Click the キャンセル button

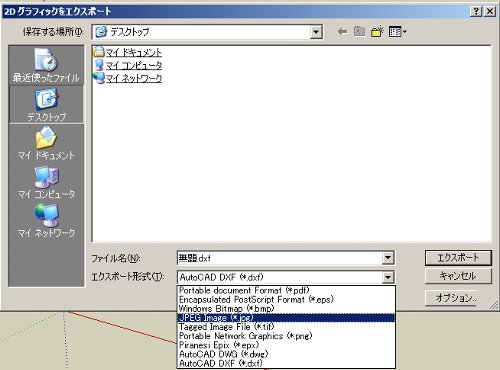(x=458, y=276)
